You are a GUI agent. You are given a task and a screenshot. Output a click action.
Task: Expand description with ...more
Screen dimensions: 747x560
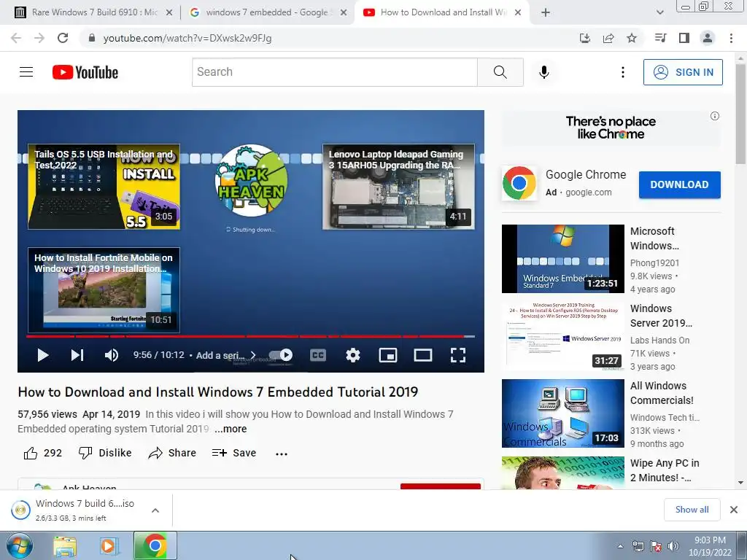(231, 429)
